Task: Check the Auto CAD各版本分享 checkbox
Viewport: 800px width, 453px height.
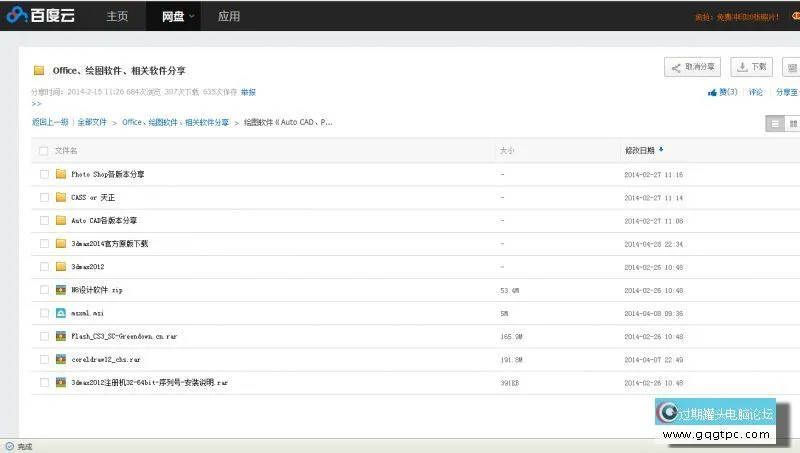Action: [x=44, y=220]
